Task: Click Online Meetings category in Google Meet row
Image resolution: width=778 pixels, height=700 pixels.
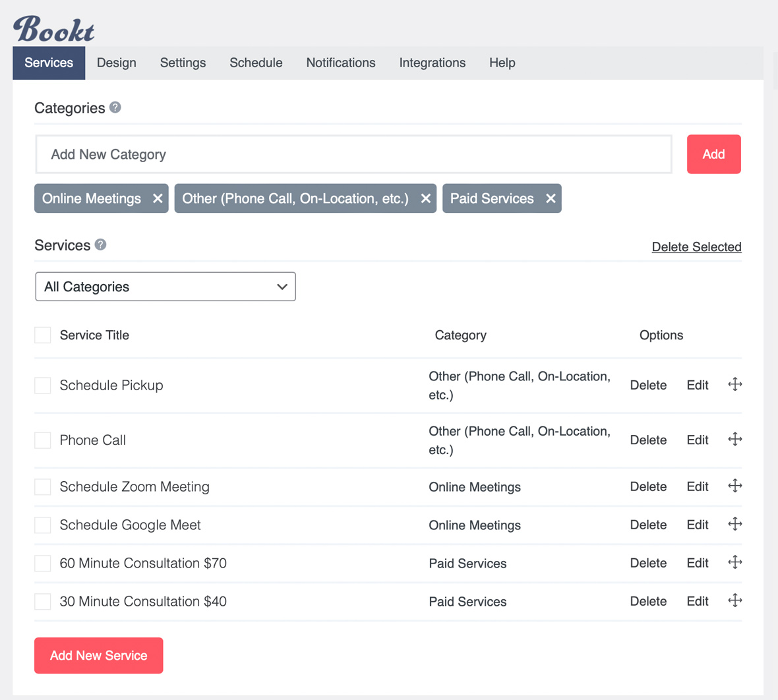Action: click(474, 525)
